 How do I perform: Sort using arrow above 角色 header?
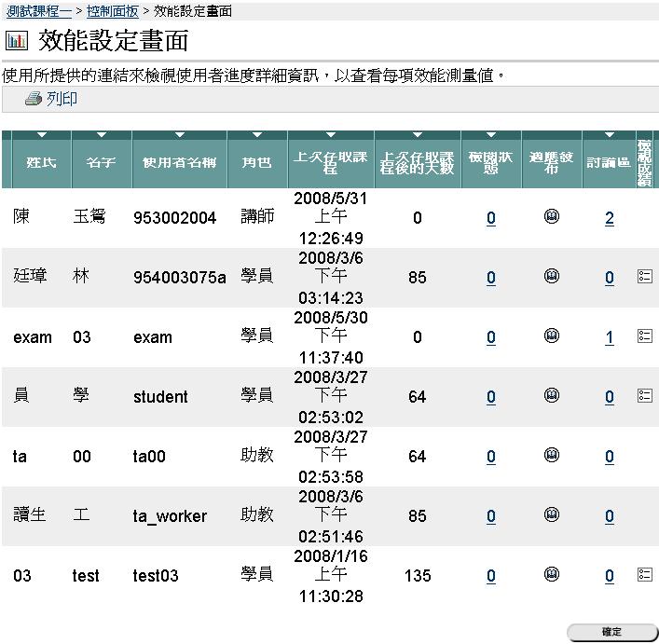click(257, 136)
